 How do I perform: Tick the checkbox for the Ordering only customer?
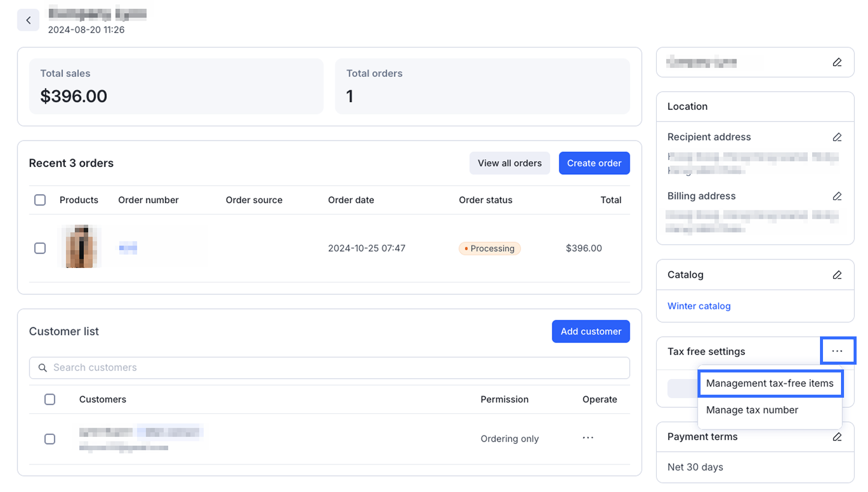50,439
